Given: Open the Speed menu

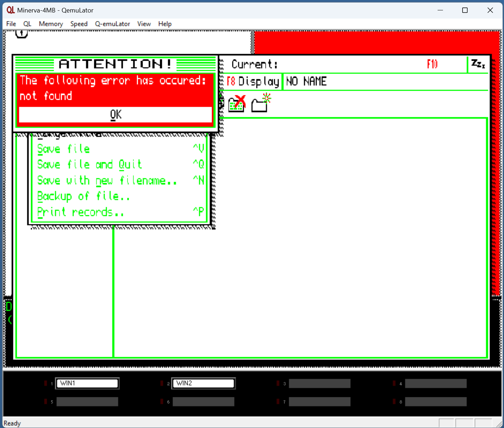Looking at the screenshot, I should (x=79, y=24).
